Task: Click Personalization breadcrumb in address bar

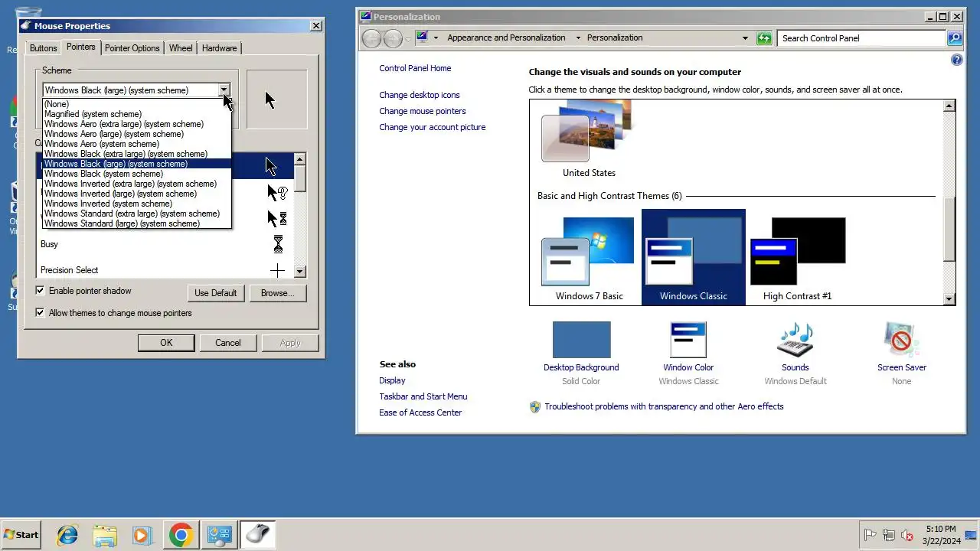Action: point(615,37)
